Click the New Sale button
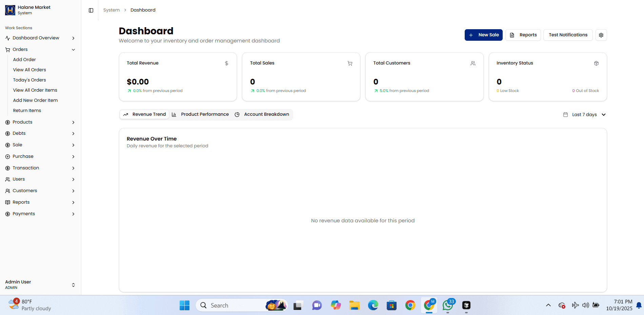Image resolution: width=644 pixels, height=315 pixels. (484, 35)
